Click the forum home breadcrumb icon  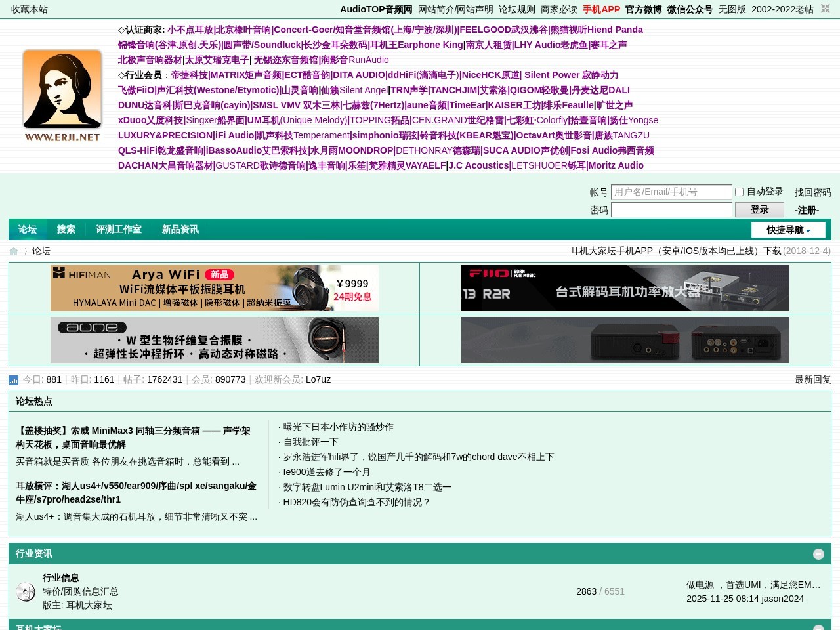click(x=14, y=251)
